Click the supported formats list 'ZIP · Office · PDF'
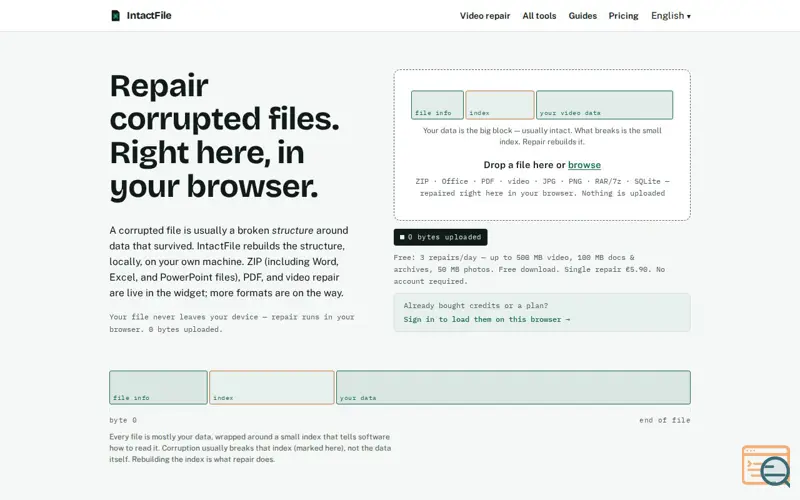This screenshot has height=500, width=800. click(x=542, y=187)
